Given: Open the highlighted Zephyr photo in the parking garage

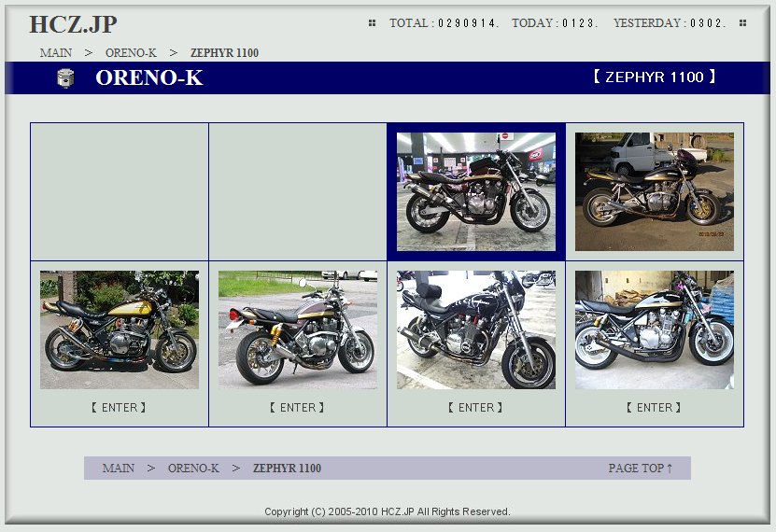Looking at the screenshot, I should click(476, 191).
